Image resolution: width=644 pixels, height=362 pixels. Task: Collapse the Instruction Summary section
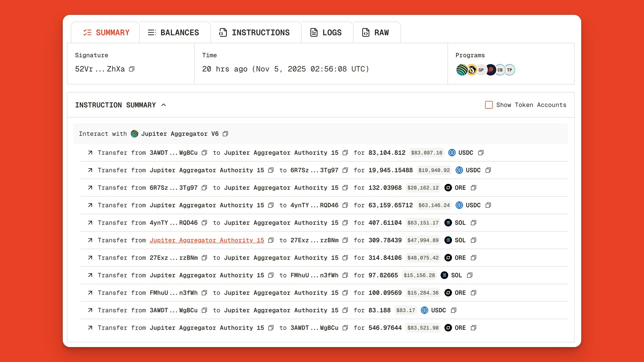[x=164, y=105]
